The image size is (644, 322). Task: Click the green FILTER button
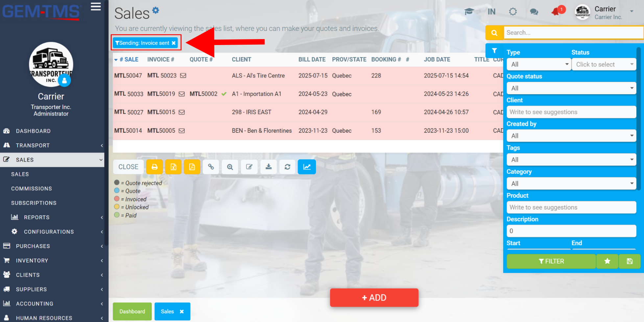click(551, 261)
